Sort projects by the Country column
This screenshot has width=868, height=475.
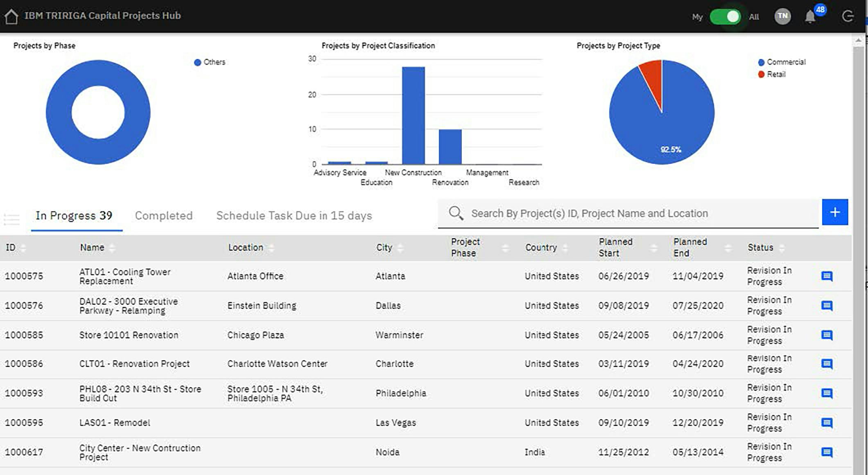point(567,248)
